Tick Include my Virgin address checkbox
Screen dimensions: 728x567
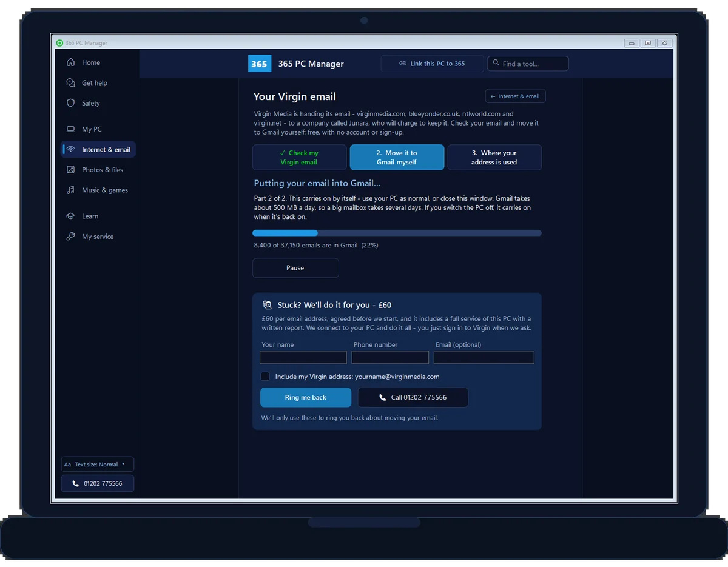point(265,377)
